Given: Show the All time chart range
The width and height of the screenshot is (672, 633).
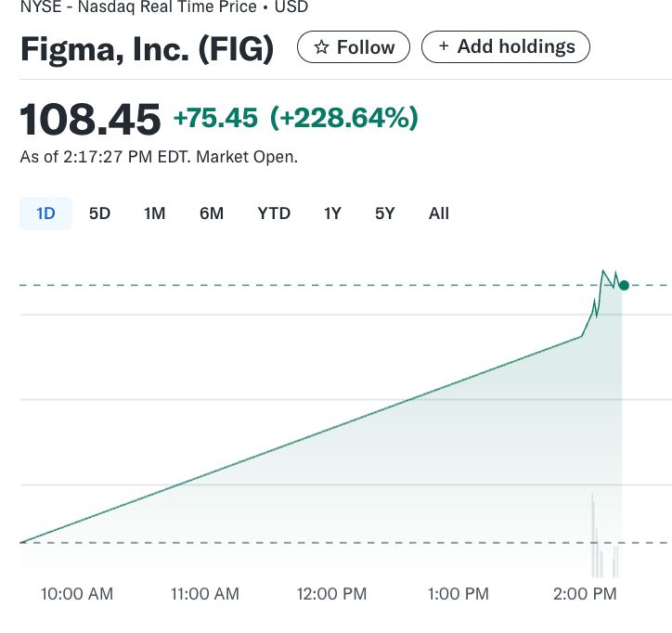Looking at the screenshot, I should point(439,213).
